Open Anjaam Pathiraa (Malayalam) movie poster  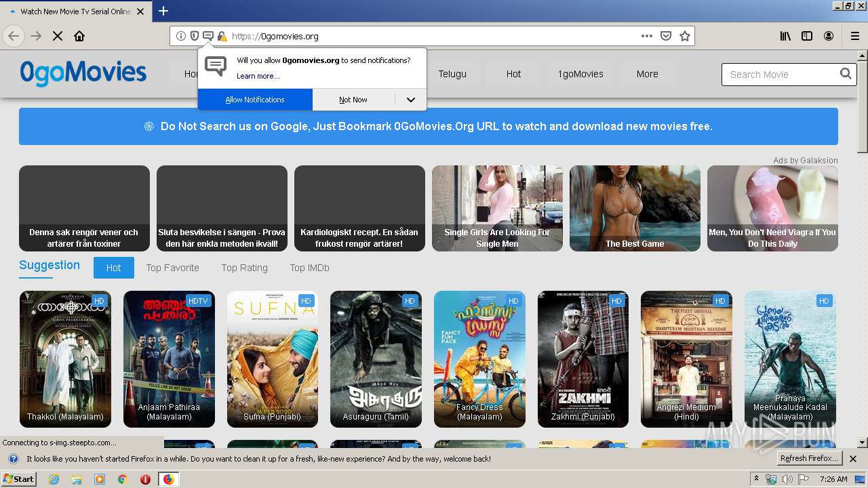pos(169,359)
